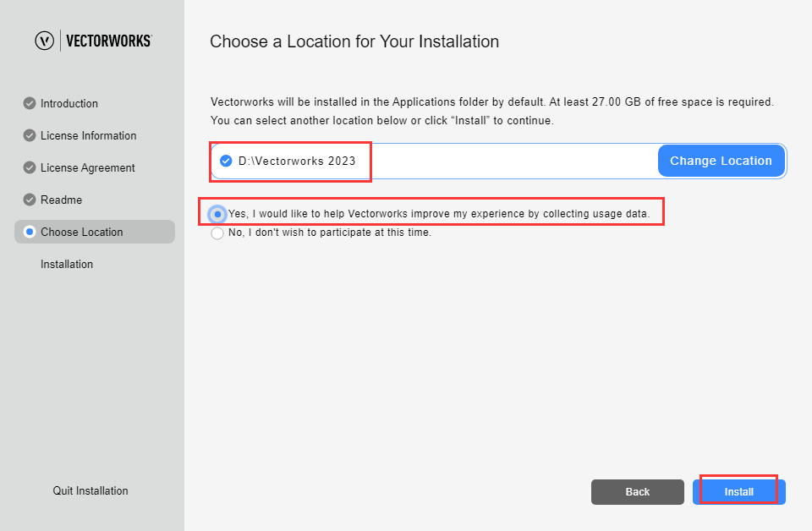Click the Choose Location active step dot

point(30,232)
